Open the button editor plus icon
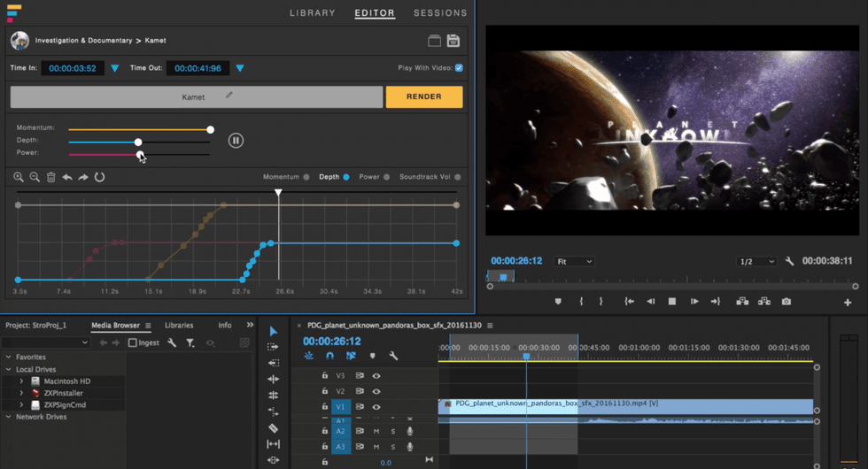The width and height of the screenshot is (868, 469). click(x=848, y=303)
